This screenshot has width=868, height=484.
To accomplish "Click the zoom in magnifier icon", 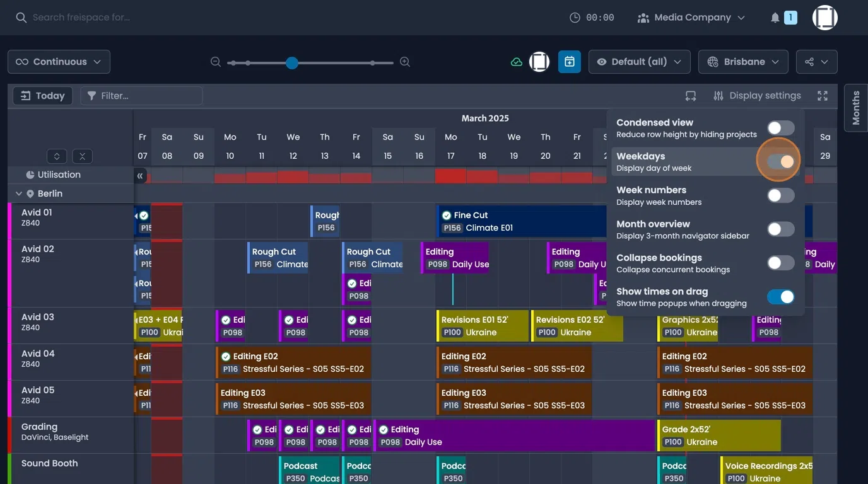I will (405, 62).
